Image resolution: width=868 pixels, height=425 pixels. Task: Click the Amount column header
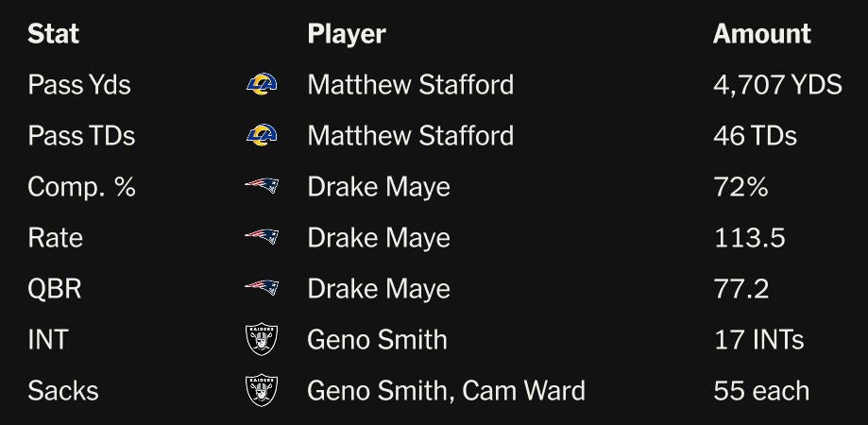coord(761,34)
